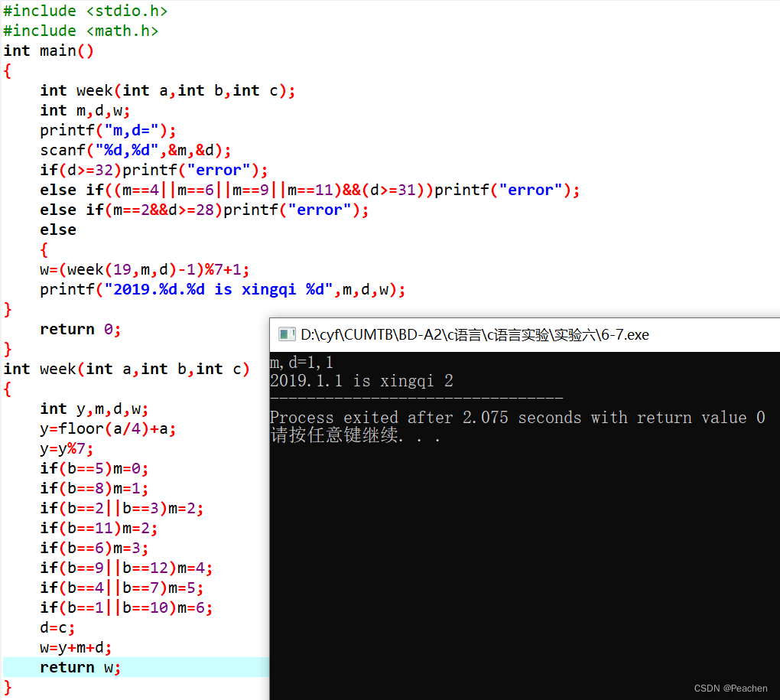The height and width of the screenshot is (700, 780).
Task: Click the console window icon beside the 6-7.exe path
Action: (x=287, y=334)
